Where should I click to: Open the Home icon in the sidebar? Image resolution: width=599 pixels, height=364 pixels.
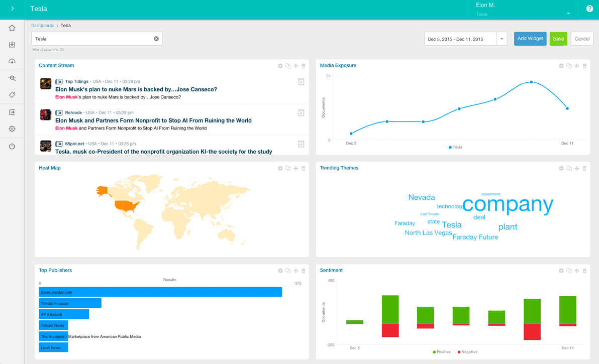[12, 28]
